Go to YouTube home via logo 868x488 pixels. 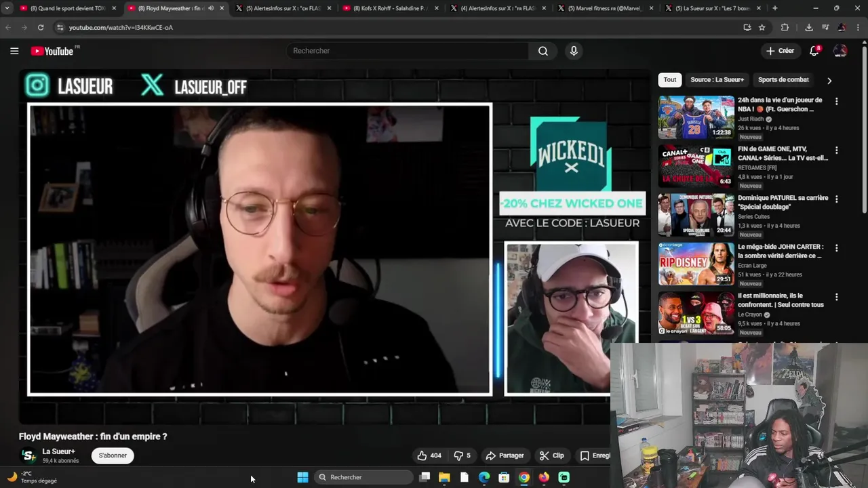(52, 51)
